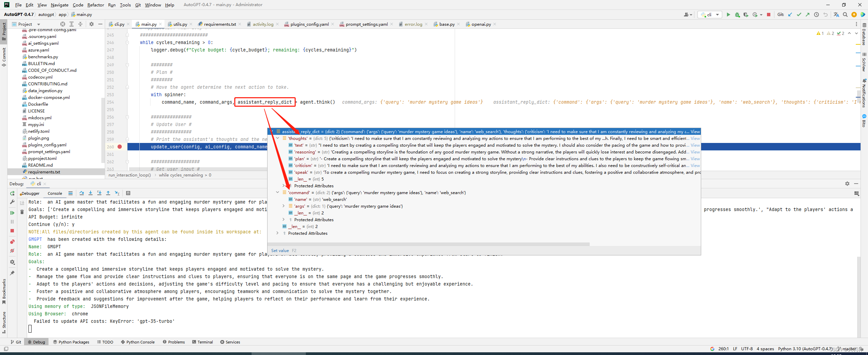
Task: Stop the debug session (red square in Debug panel)
Action: (12, 231)
